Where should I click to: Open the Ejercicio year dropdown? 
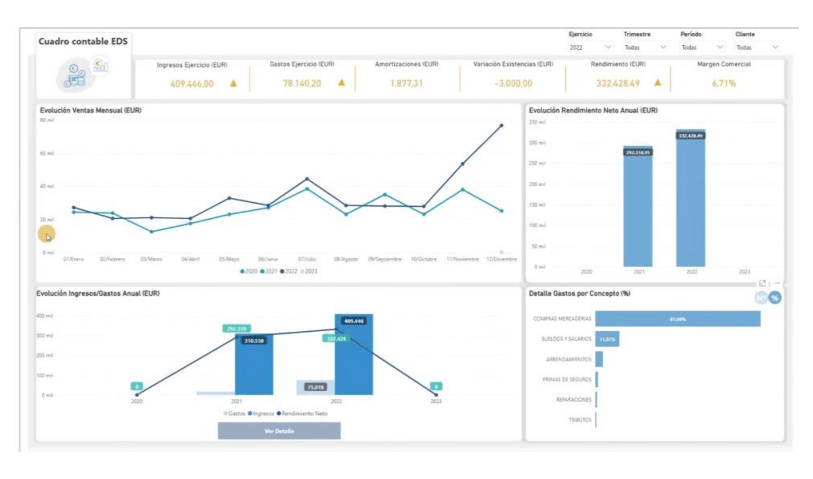pos(591,47)
